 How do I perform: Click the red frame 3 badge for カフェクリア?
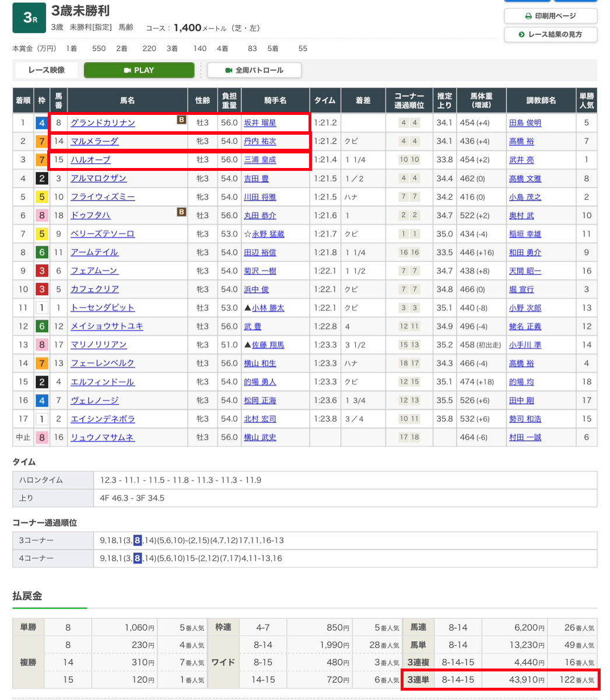[x=41, y=289]
